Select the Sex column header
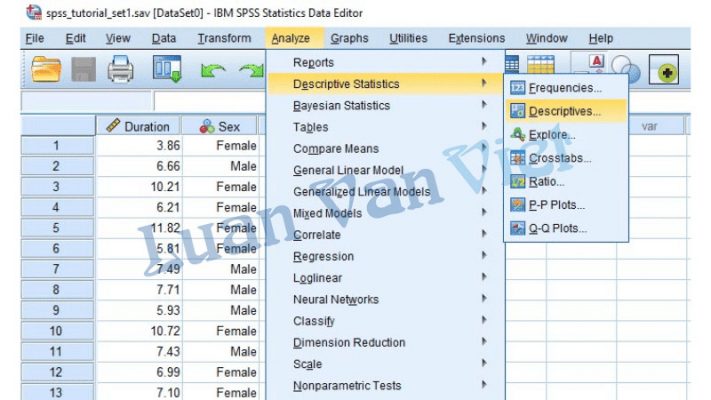This screenshot has height=400, width=711. click(x=220, y=126)
